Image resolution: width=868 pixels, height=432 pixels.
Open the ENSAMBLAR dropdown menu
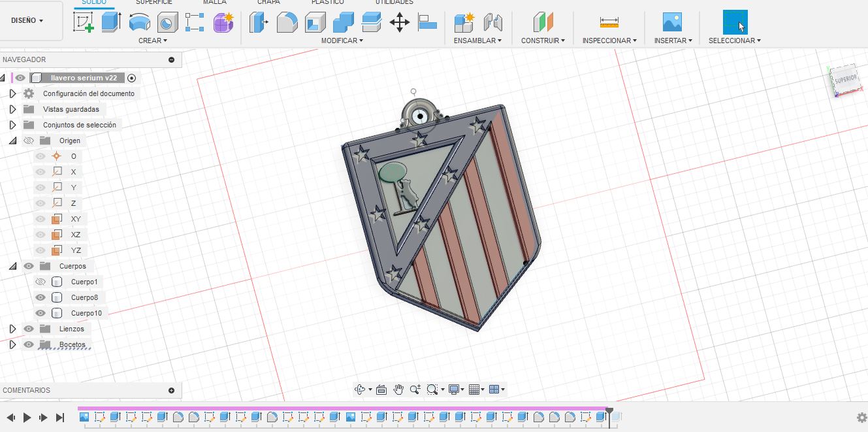(477, 41)
